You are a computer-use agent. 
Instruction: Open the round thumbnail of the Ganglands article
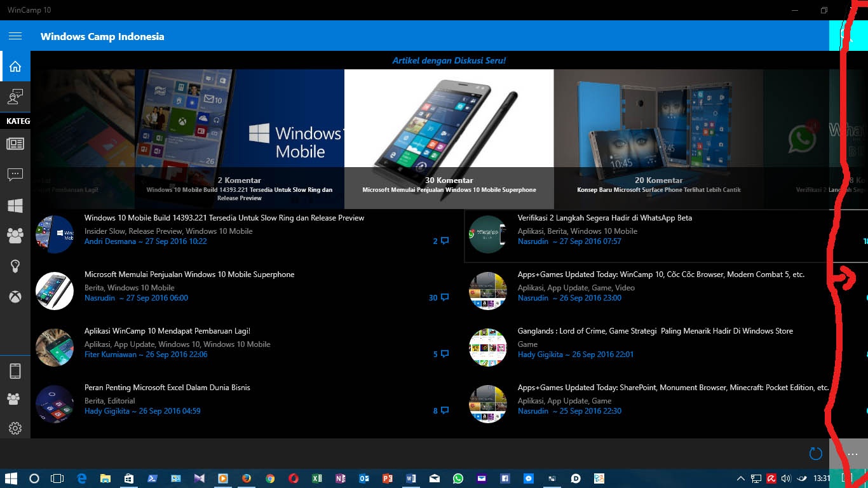[x=488, y=348]
